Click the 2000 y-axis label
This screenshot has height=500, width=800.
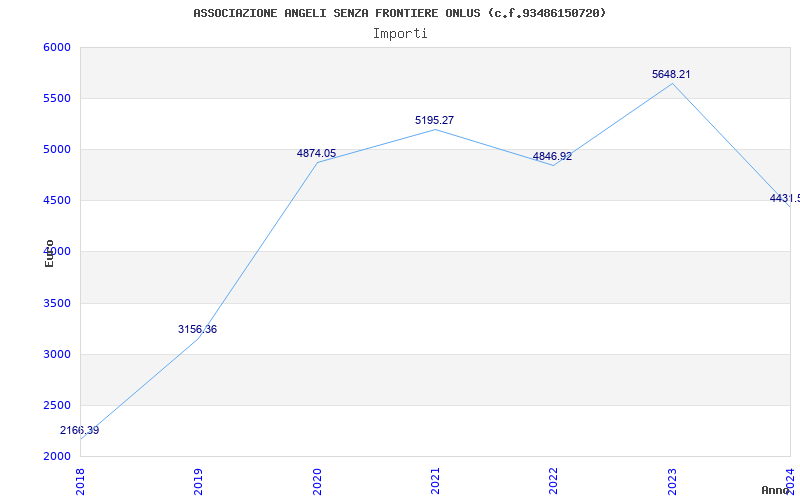pos(57,456)
